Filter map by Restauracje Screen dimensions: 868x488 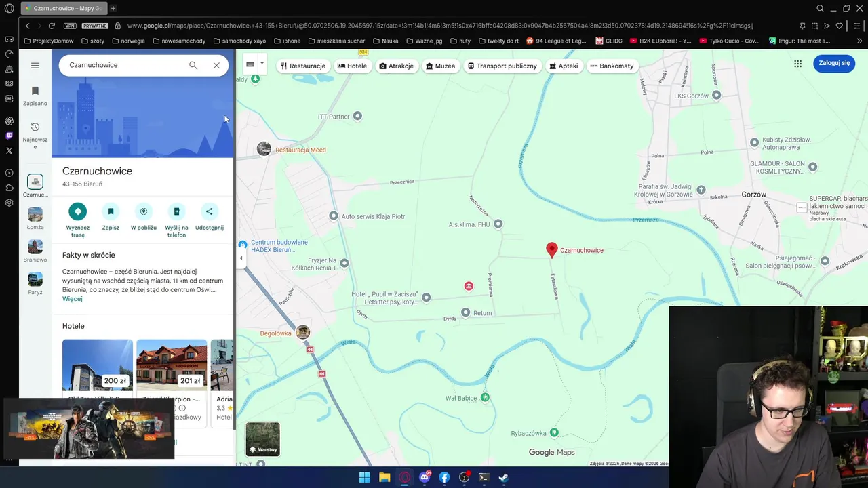coord(303,66)
